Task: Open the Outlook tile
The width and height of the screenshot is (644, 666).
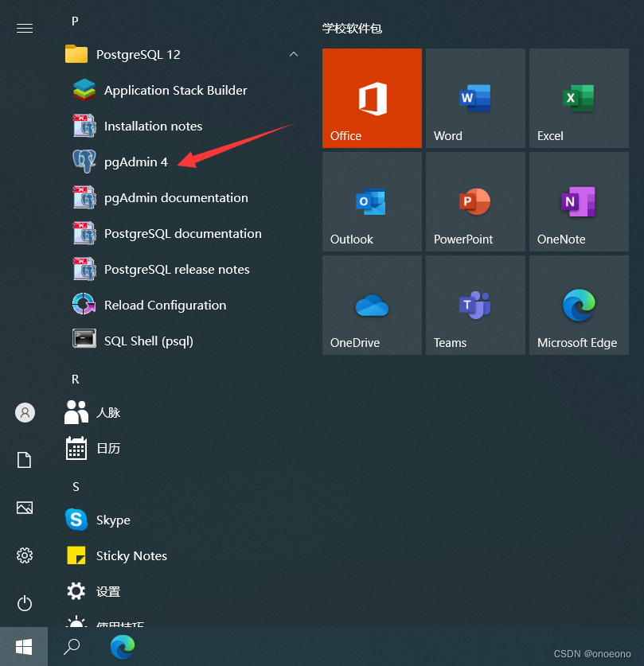Action: (372, 202)
